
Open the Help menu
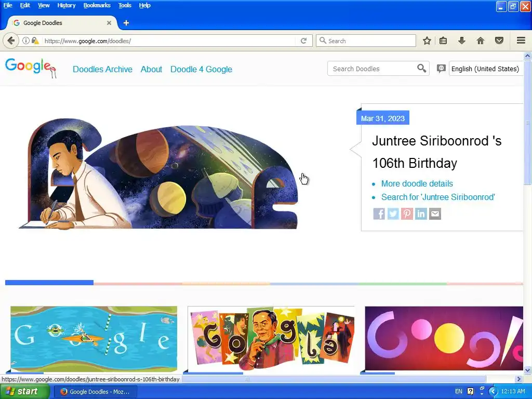145,5
